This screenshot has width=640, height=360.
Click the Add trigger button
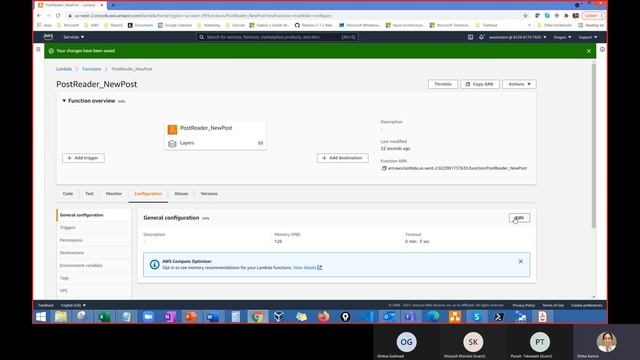coord(83,158)
